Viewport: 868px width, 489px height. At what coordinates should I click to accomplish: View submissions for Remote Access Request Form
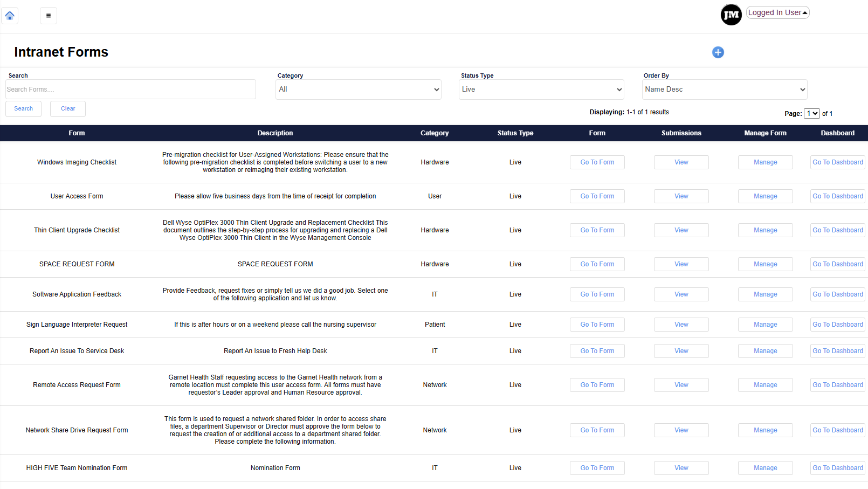(x=681, y=385)
